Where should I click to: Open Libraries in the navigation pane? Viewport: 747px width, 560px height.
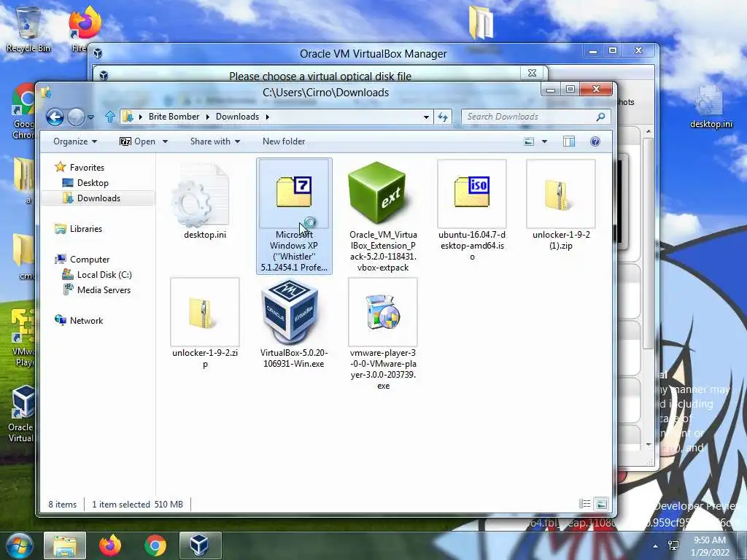(86, 228)
